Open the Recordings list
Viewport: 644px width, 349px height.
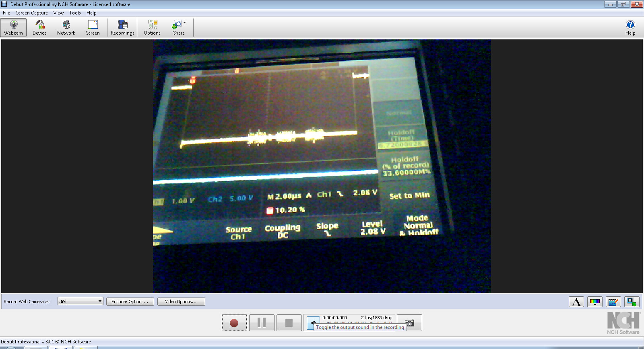click(x=122, y=28)
